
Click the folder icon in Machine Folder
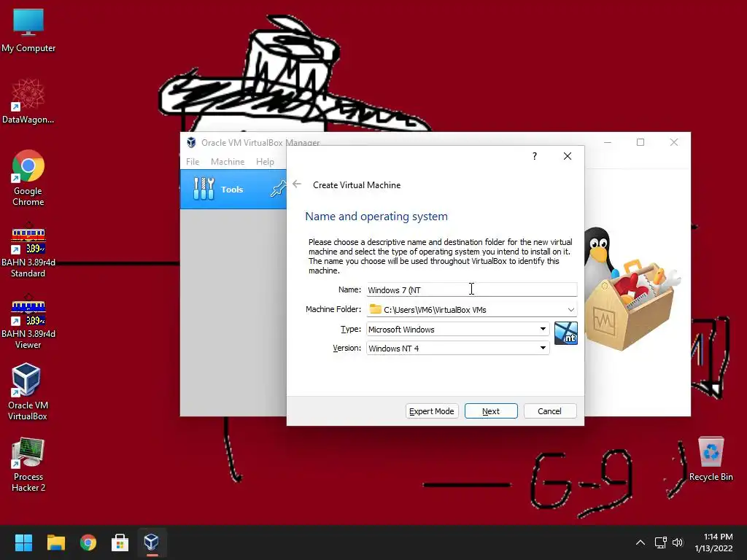click(376, 309)
